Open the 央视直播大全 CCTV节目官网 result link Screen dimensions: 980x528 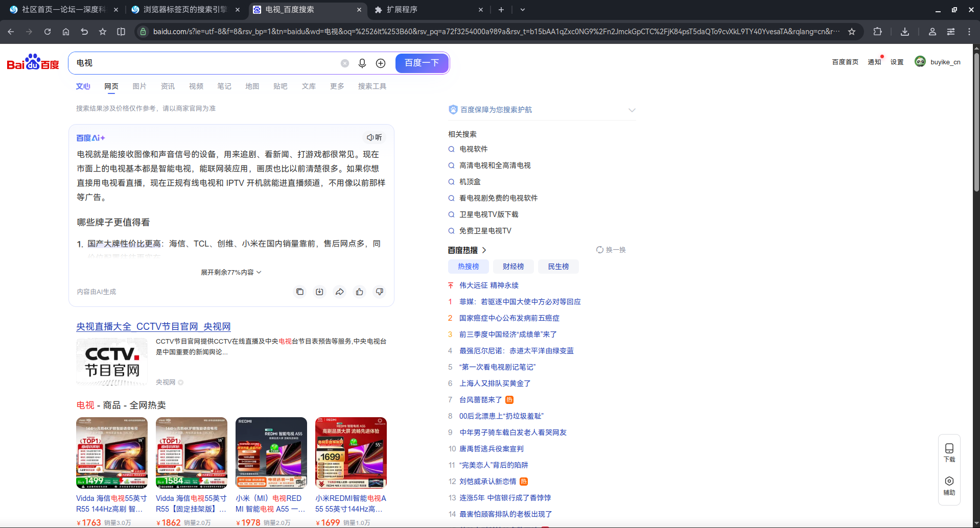154,326
